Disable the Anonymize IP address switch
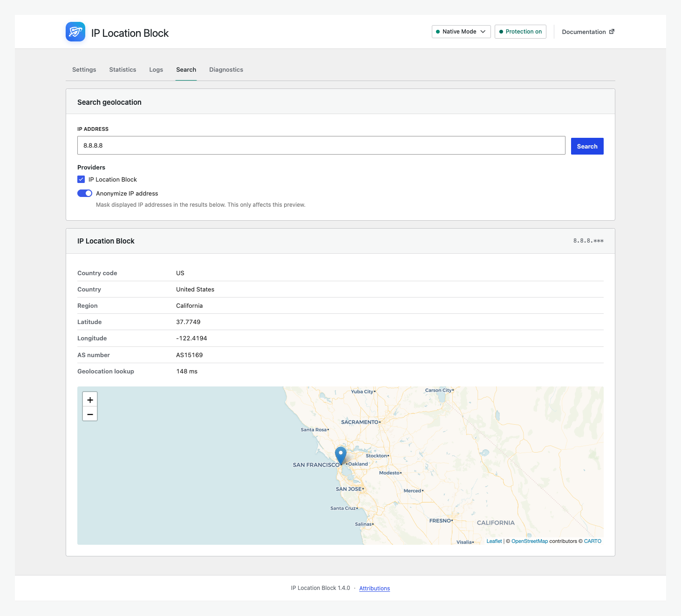681x616 pixels. click(85, 193)
